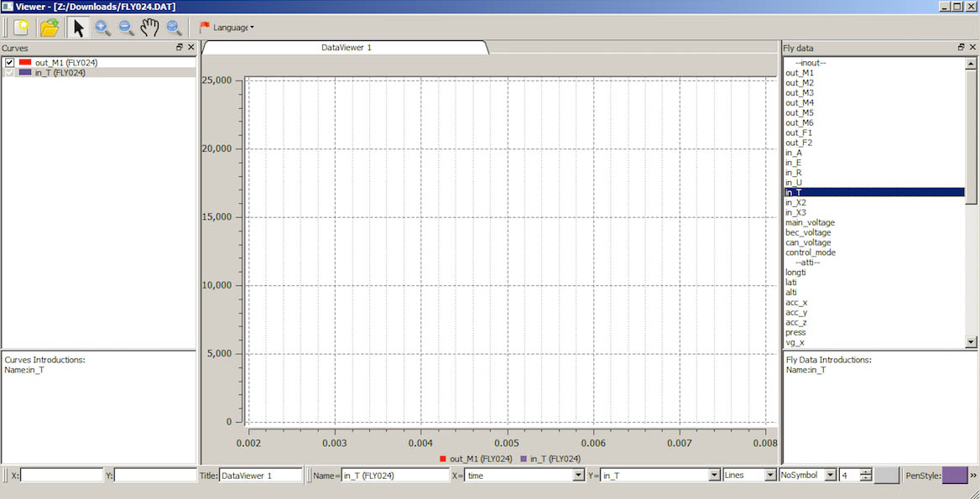Image resolution: width=980 pixels, height=499 pixels.
Task: Close the Curves panel
Action: (x=191, y=48)
